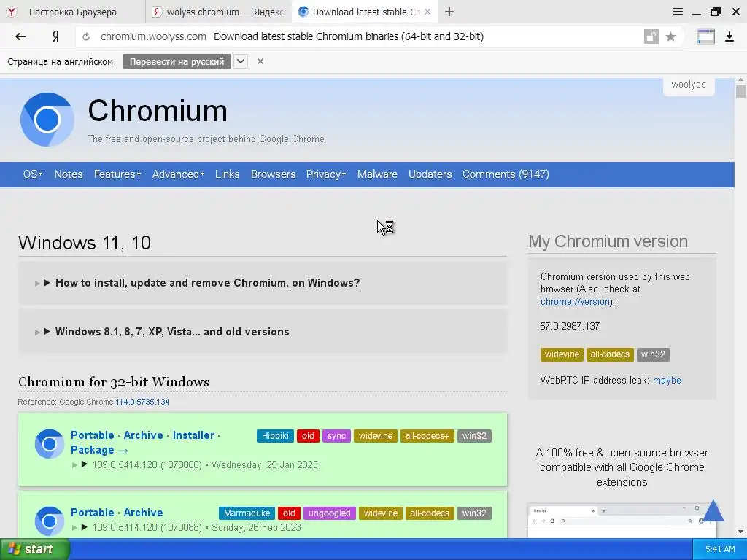Open chrome://version link

tap(575, 301)
